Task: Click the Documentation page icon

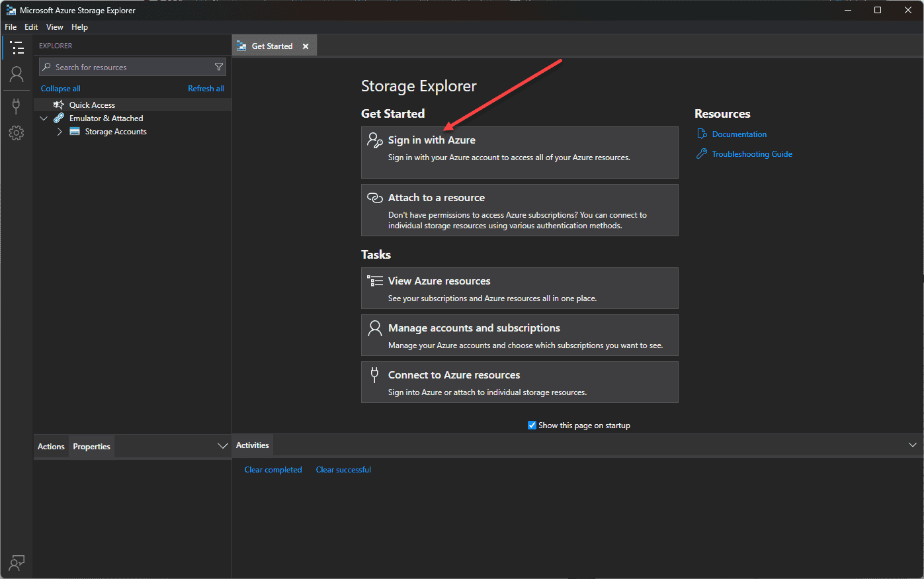Action: [702, 134]
